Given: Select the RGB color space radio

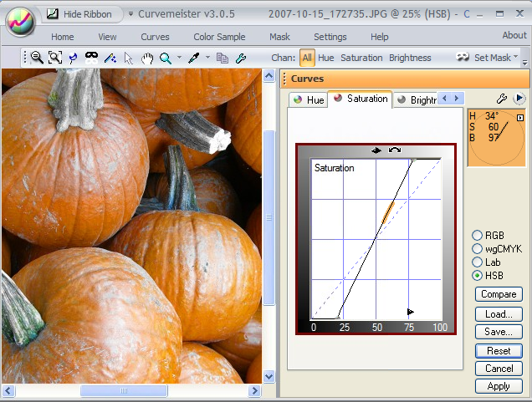Looking at the screenshot, I should 477,235.
